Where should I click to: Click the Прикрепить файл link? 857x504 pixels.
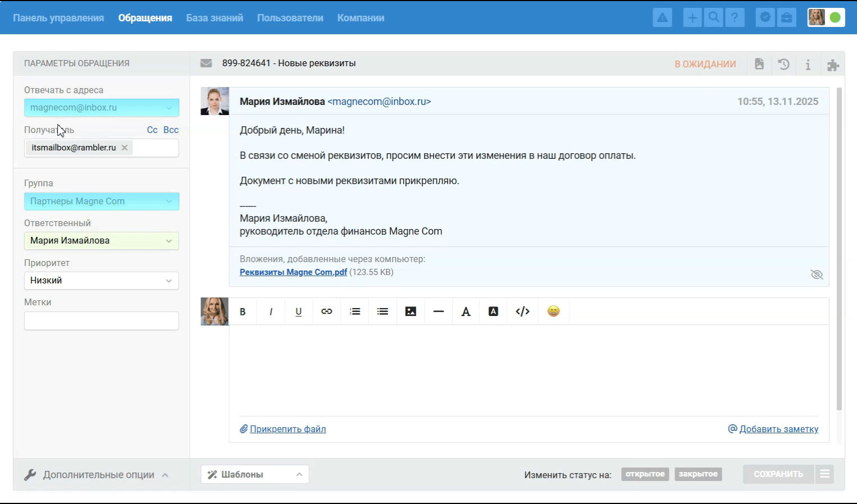(288, 429)
